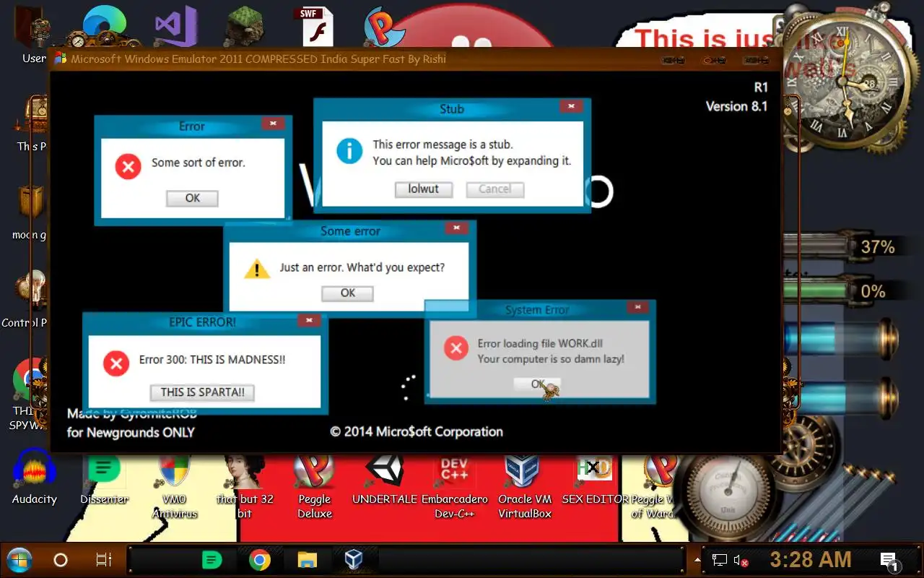Open the Oracle VM VirtualBox desktop icon
This screenshot has width=924, height=578.
(525, 486)
